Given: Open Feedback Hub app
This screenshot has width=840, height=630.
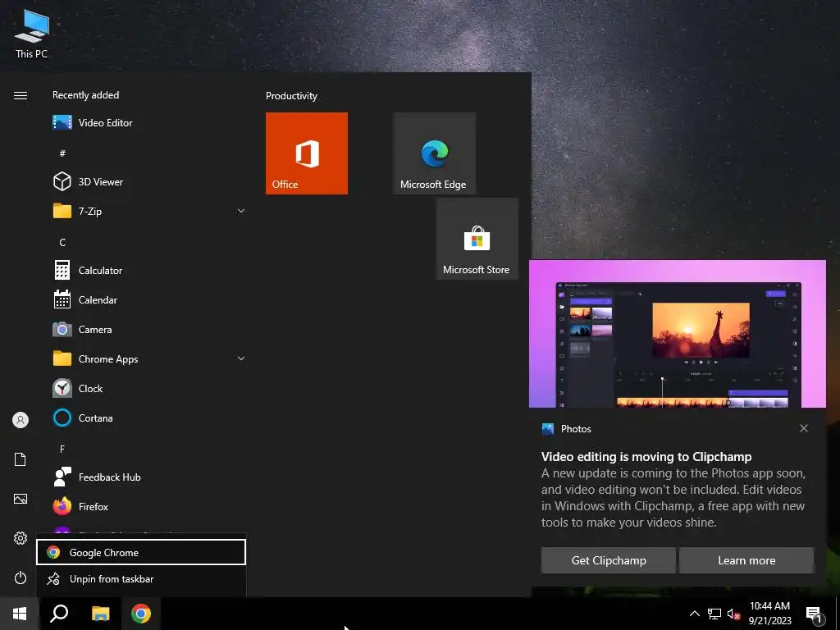Looking at the screenshot, I should click(x=150, y=477).
